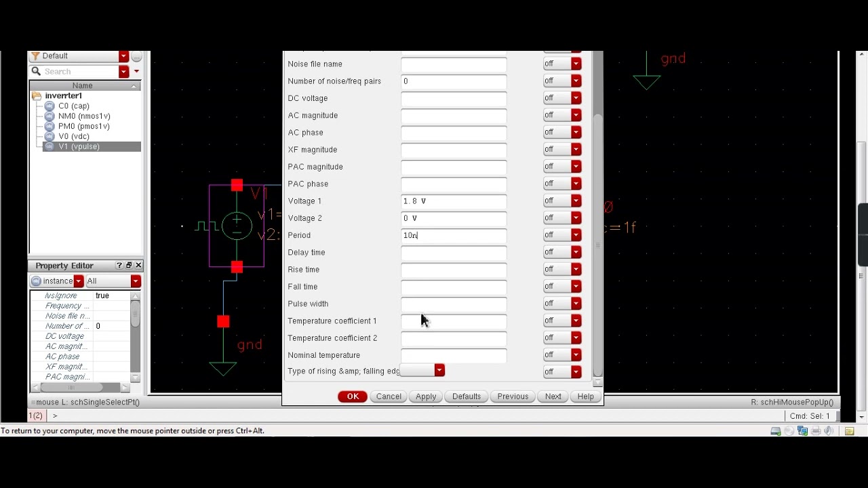The height and width of the screenshot is (488, 868).
Task: Click the magnifier icon in Search box
Action: click(x=36, y=71)
